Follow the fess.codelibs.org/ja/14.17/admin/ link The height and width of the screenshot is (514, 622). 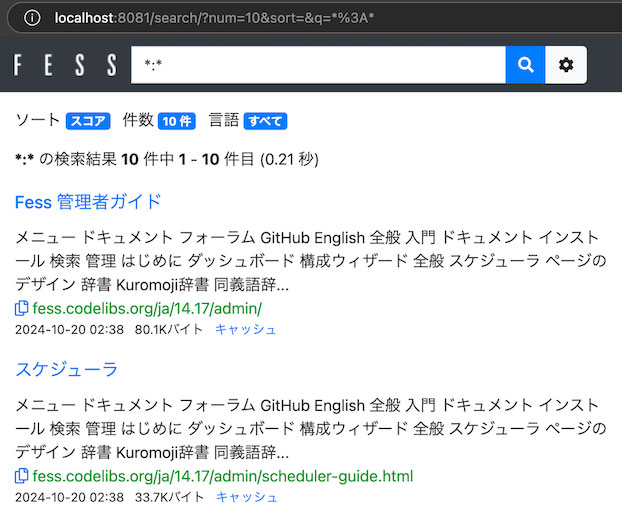point(147,309)
